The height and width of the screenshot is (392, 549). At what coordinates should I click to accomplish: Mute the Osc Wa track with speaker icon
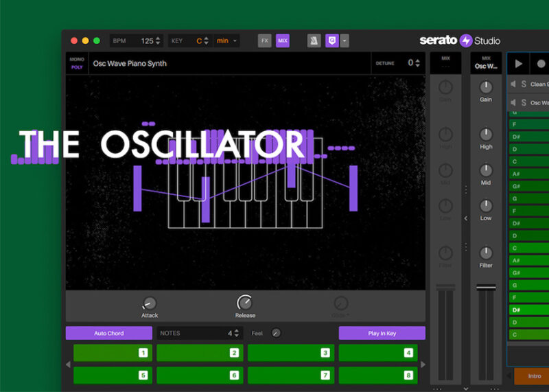tap(513, 102)
